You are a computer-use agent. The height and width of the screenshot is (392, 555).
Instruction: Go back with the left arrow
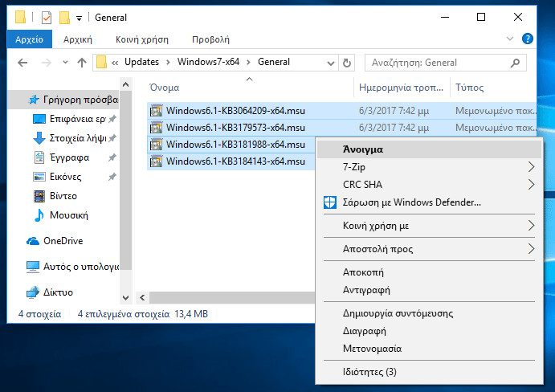(x=22, y=63)
